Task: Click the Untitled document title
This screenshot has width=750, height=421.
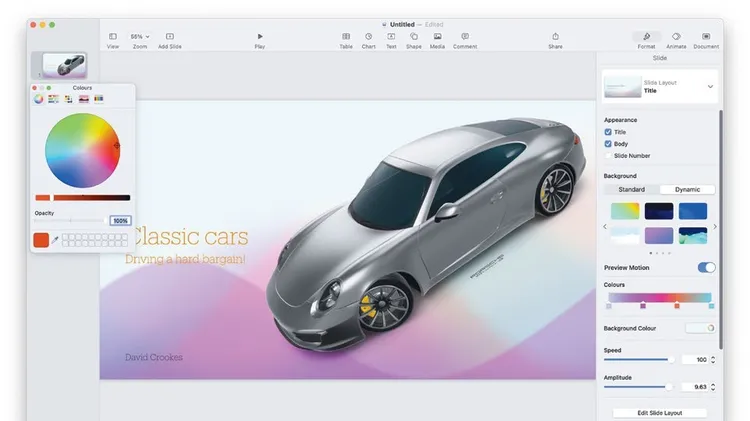Action: click(402, 24)
